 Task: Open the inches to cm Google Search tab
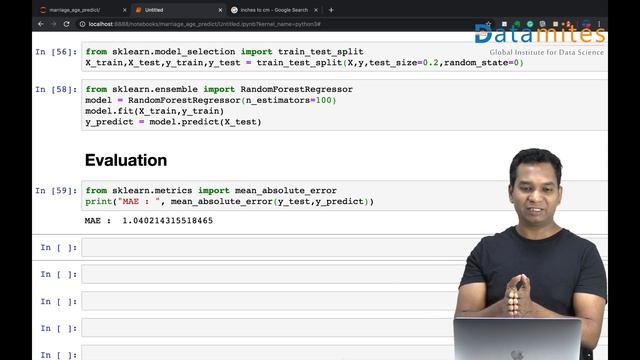coord(274,10)
